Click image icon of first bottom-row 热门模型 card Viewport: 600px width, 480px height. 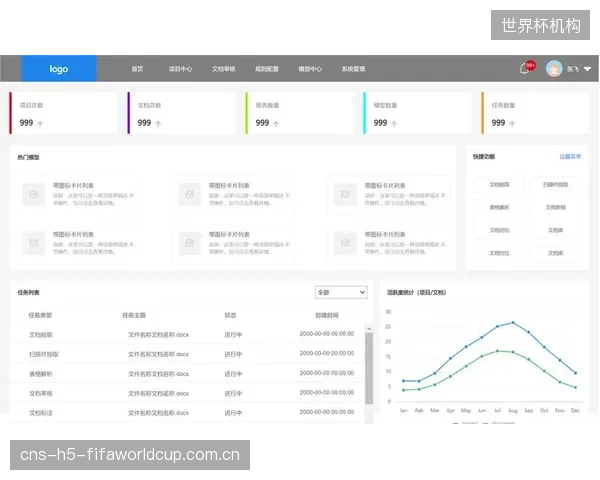pos(34,243)
